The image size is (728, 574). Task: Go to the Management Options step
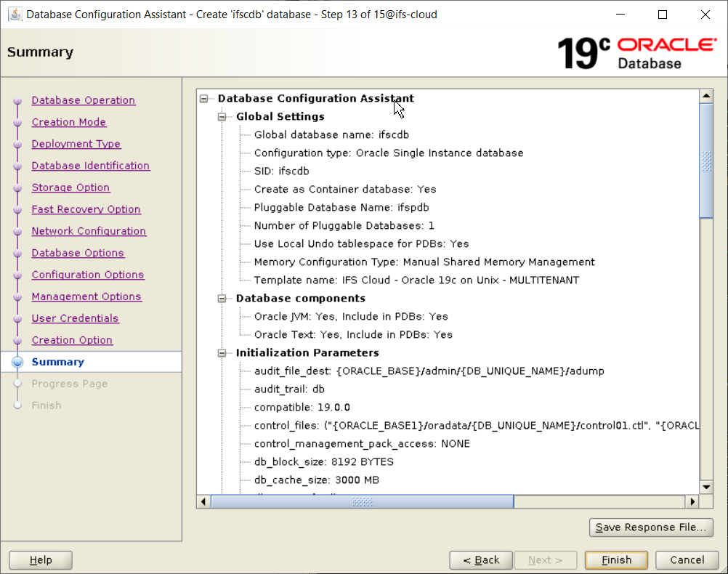86,296
